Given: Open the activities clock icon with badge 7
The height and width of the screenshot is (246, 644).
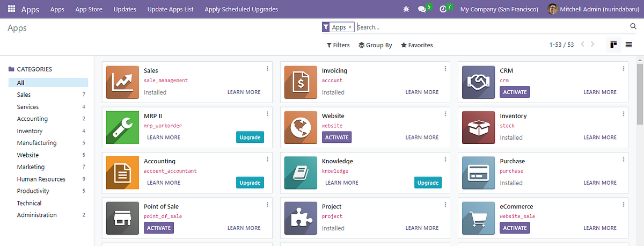Looking at the screenshot, I should (443, 9).
